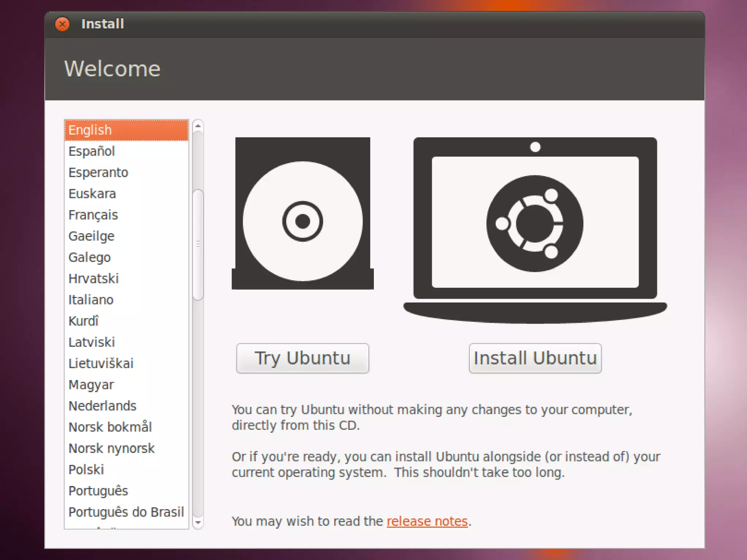Click the language list scrollbar thumb

click(198, 244)
